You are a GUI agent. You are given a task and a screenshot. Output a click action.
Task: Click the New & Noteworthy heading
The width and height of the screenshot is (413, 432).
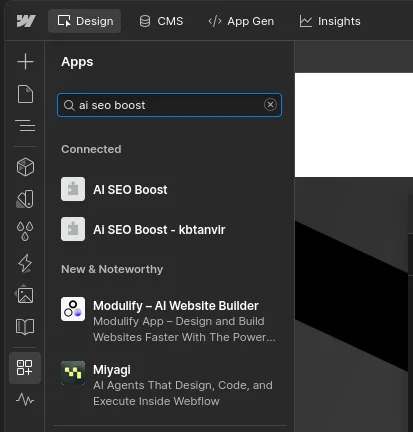click(x=112, y=269)
